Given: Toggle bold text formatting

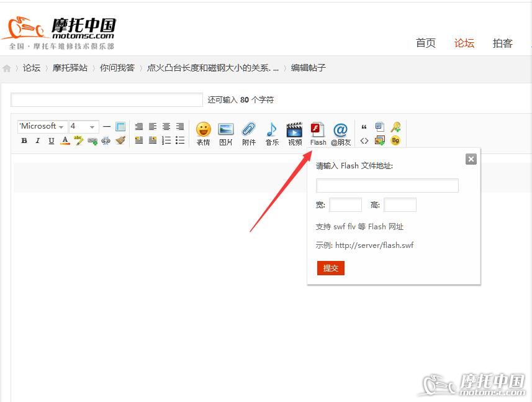Looking at the screenshot, I should (24, 140).
